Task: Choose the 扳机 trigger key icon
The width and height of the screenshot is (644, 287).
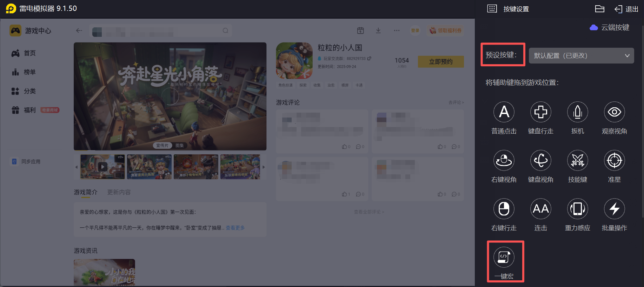Action: pos(578,112)
